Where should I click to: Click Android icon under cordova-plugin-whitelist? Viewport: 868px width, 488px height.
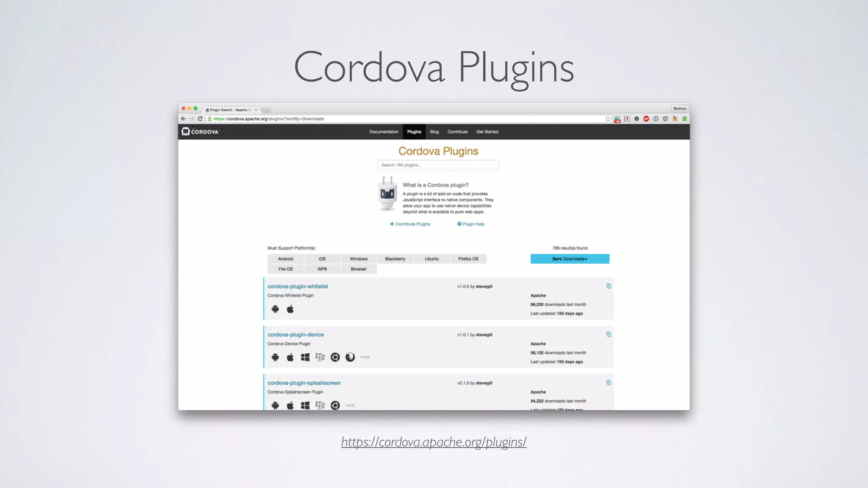(275, 309)
